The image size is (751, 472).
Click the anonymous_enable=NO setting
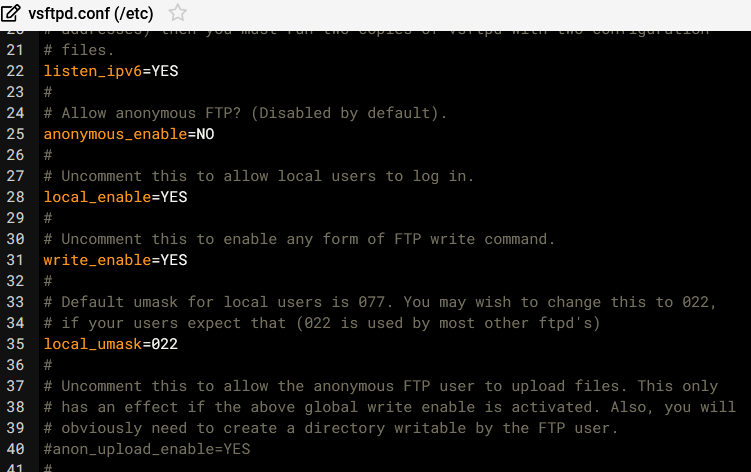[x=129, y=134]
